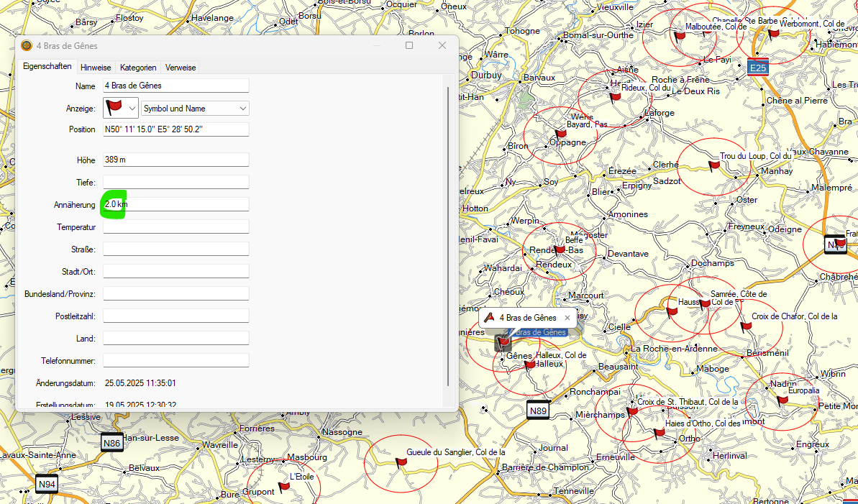Select the Gueule du Sanglier flag marker

click(401, 462)
